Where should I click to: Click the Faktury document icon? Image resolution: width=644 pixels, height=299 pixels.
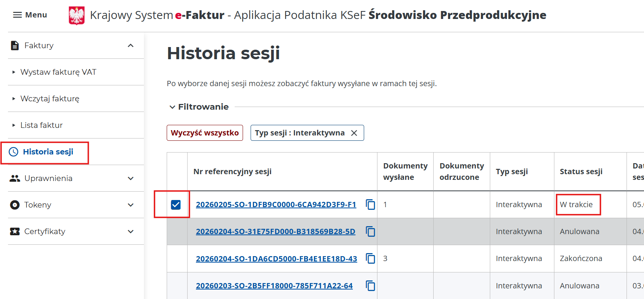15,46
